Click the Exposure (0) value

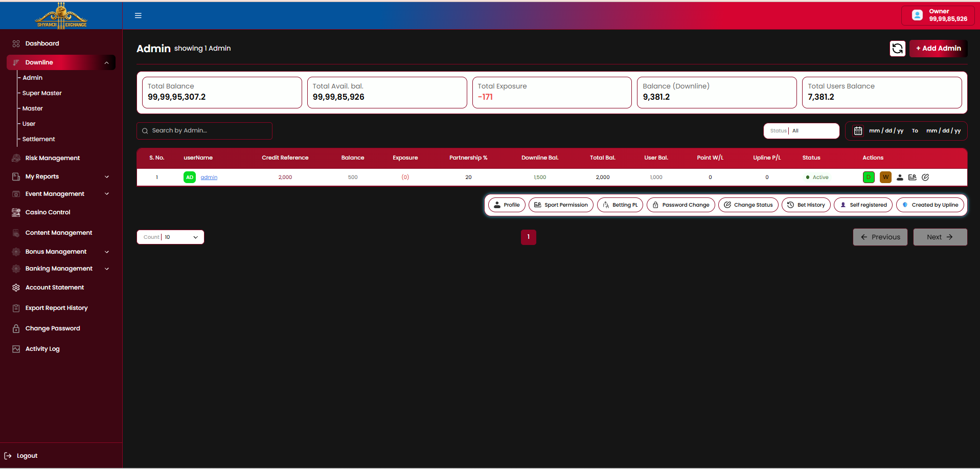point(405,177)
